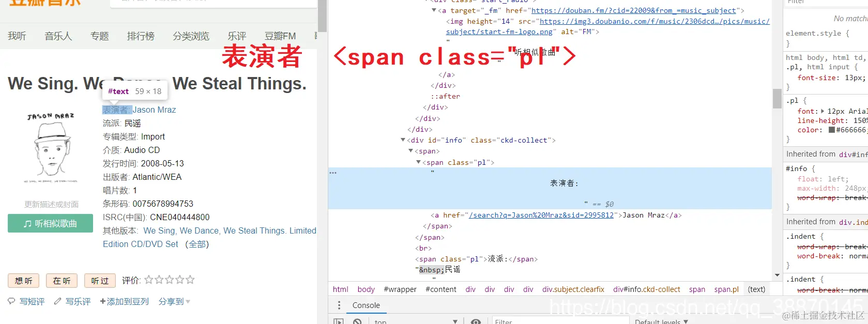Collapse the a target=_fm element node

point(434,10)
